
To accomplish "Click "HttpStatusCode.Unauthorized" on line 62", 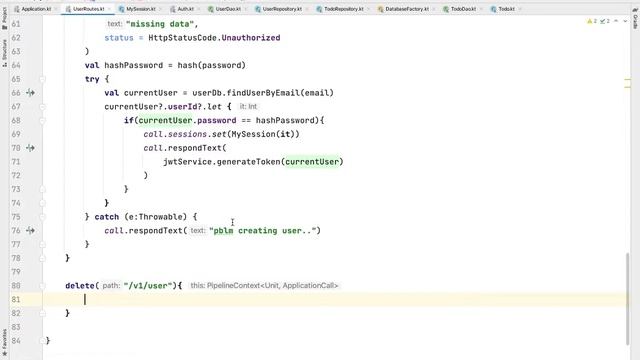I will pyautogui.click(x=214, y=38).
